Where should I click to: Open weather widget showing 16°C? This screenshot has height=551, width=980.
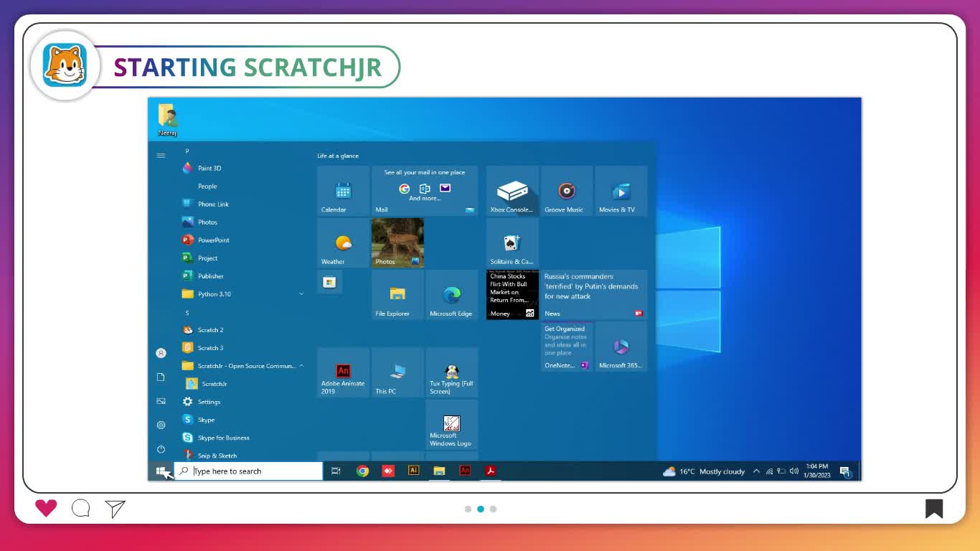[704, 471]
